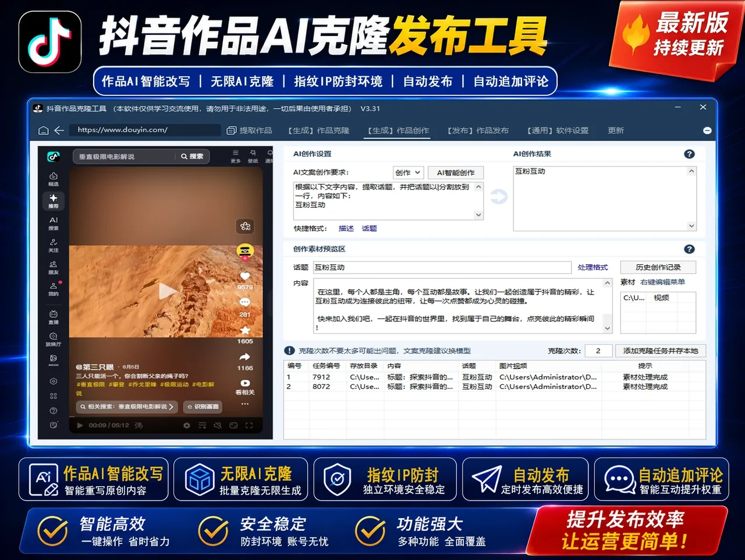Open the 创作 dropdown for AI copy requirement

(408, 173)
